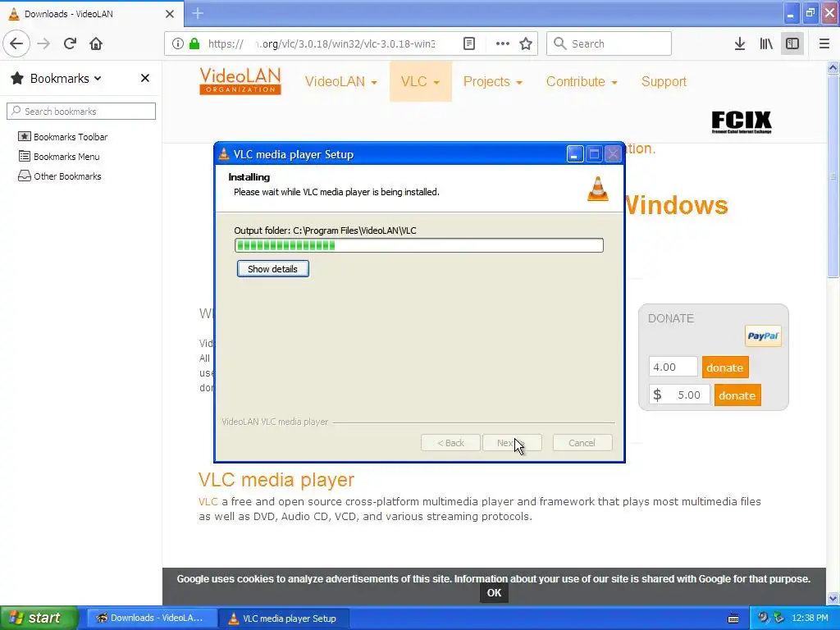The height and width of the screenshot is (630, 840).
Task: Select Other Bookmarks in the sidebar
Action: coord(60,176)
